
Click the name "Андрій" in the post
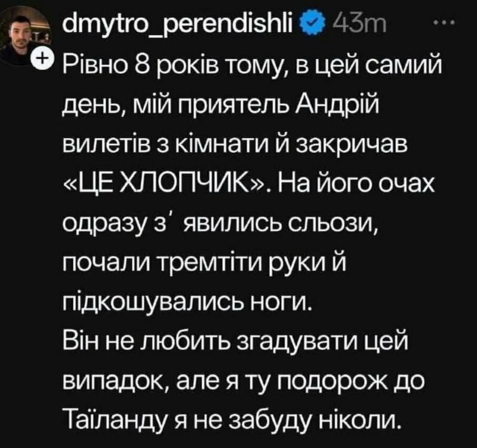[x=339, y=106]
